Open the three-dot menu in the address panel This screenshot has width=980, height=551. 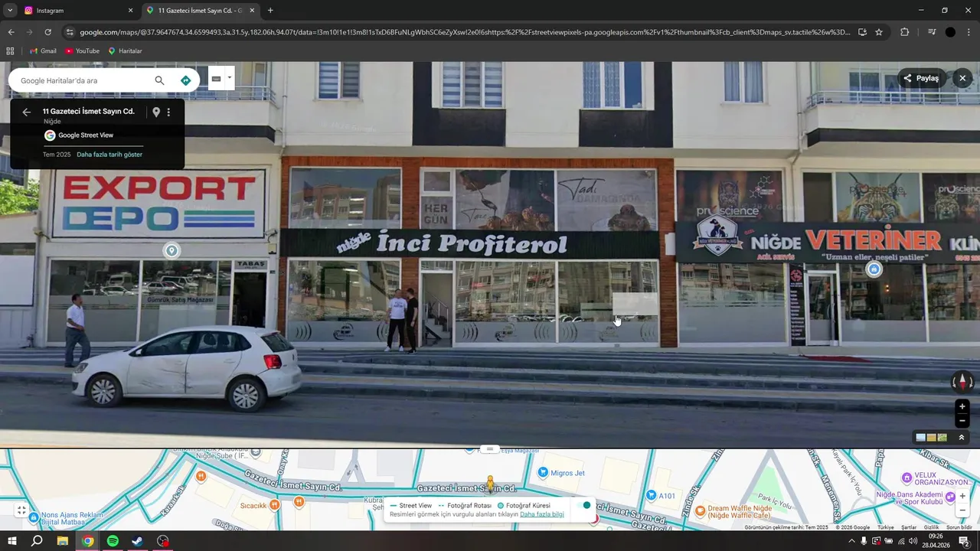pos(168,112)
